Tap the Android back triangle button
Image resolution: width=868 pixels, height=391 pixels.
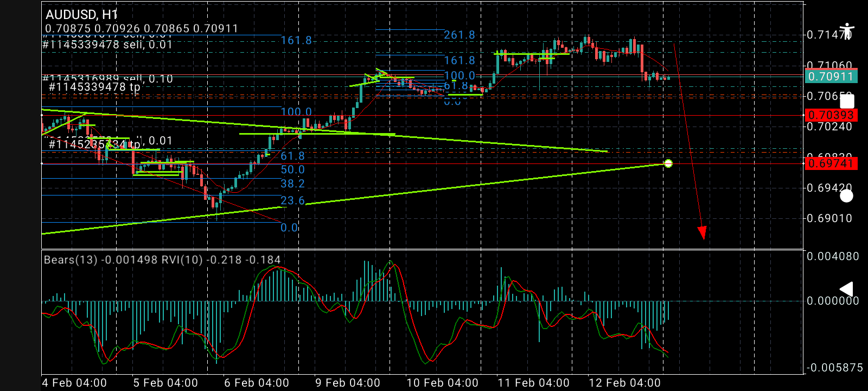(x=846, y=289)
